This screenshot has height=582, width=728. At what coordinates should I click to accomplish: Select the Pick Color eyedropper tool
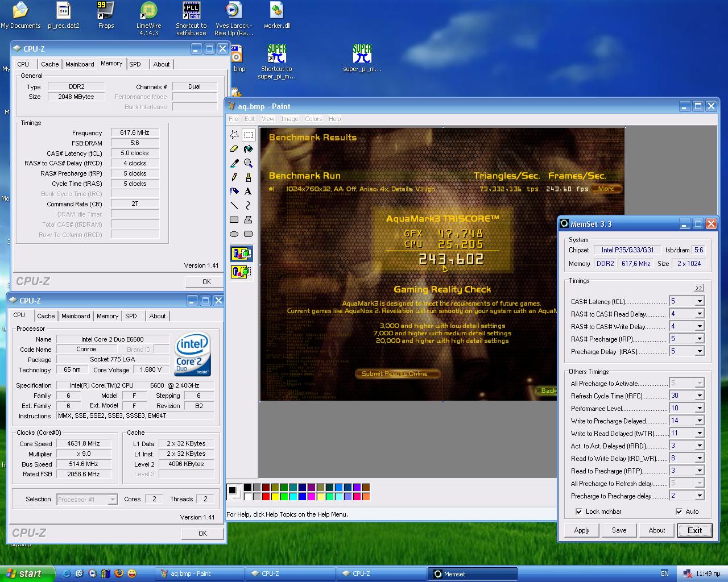[x=234, y=163]
